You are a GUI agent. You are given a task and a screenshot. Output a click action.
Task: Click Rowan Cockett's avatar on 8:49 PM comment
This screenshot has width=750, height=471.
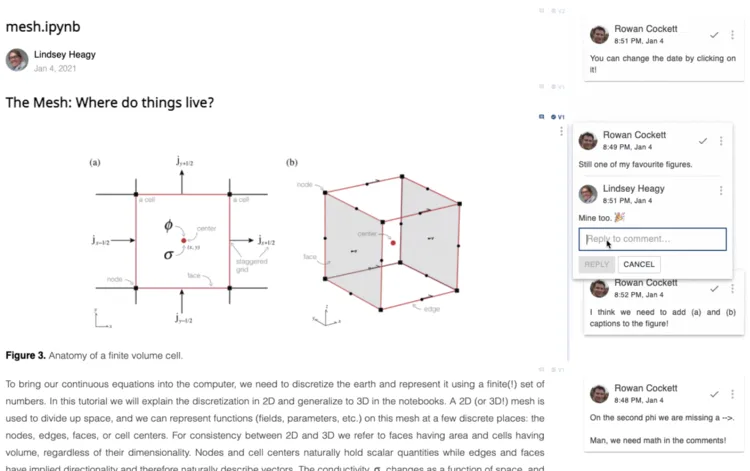[588, 141]
